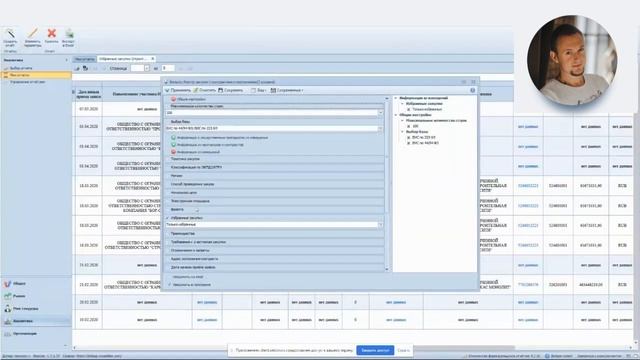Close the Избранные закупки report tab
Viewport: 640px width, 360px height.
153,59
